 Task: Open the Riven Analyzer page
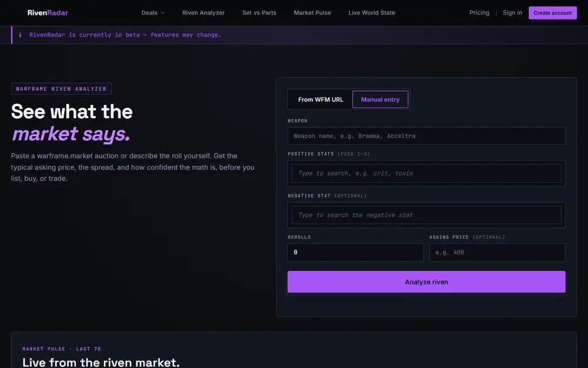(203, 13)
